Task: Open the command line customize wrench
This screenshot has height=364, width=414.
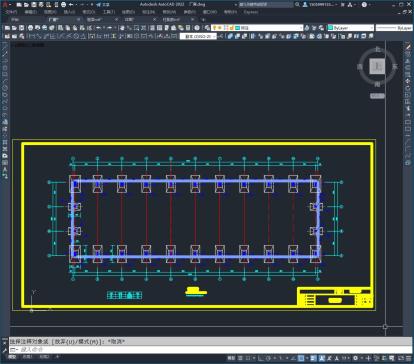Action: (x=5, y=350)
